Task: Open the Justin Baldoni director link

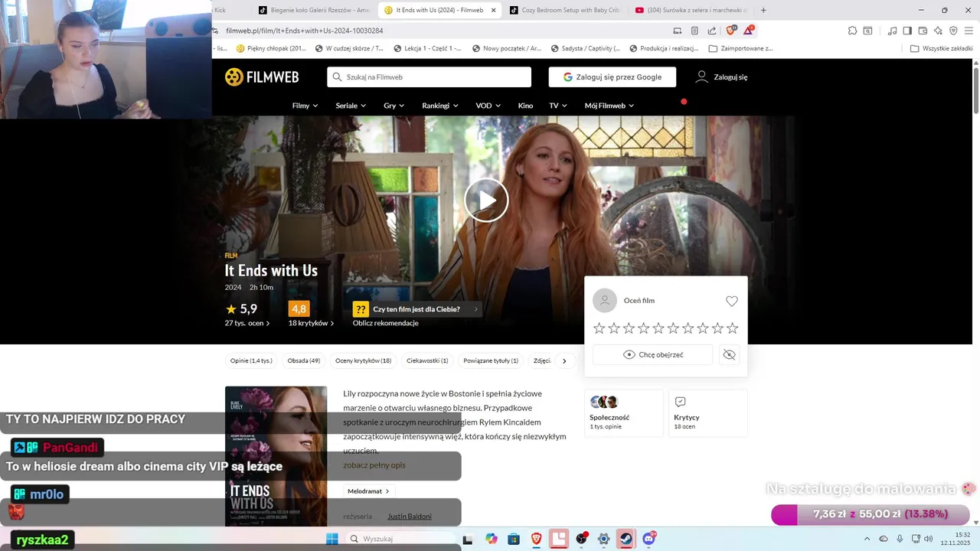Action: click(x=410, y=517)
